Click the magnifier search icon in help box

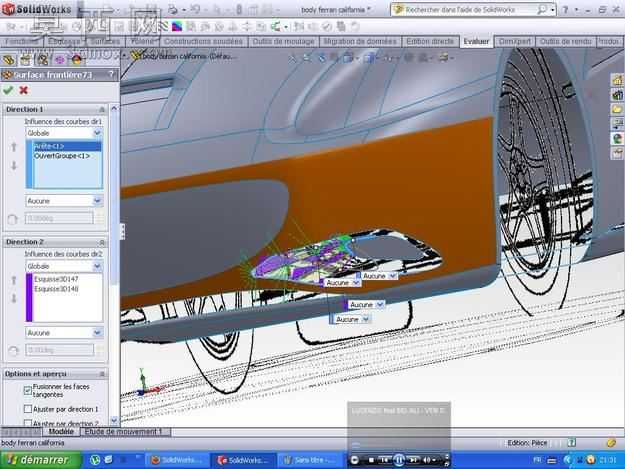541,9
